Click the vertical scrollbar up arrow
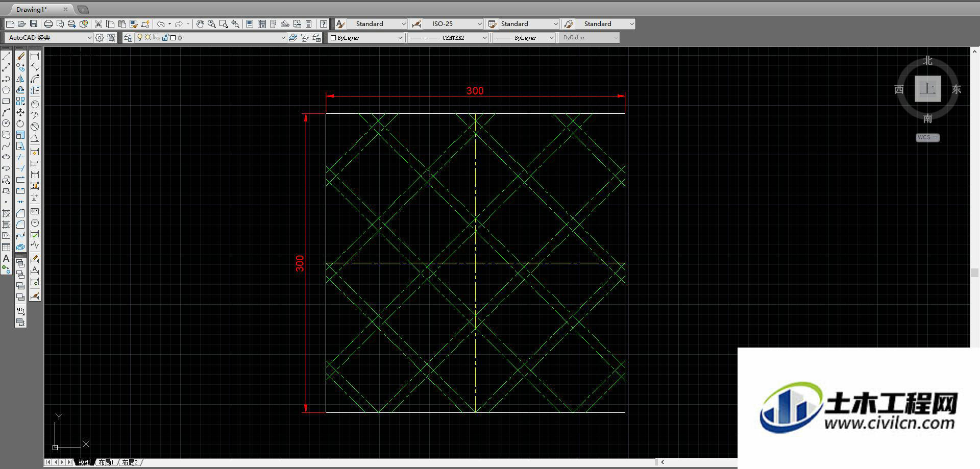 click(x=975, y=51)
